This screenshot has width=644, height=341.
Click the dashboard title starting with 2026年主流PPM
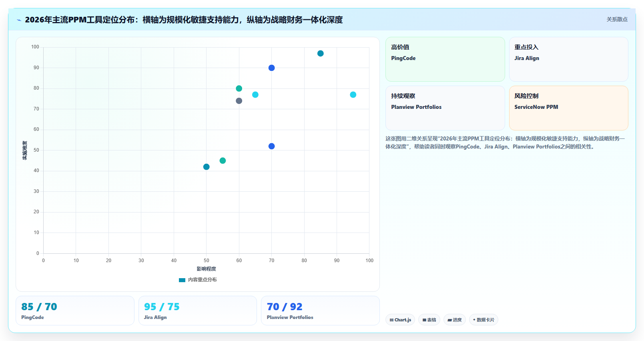184,20
